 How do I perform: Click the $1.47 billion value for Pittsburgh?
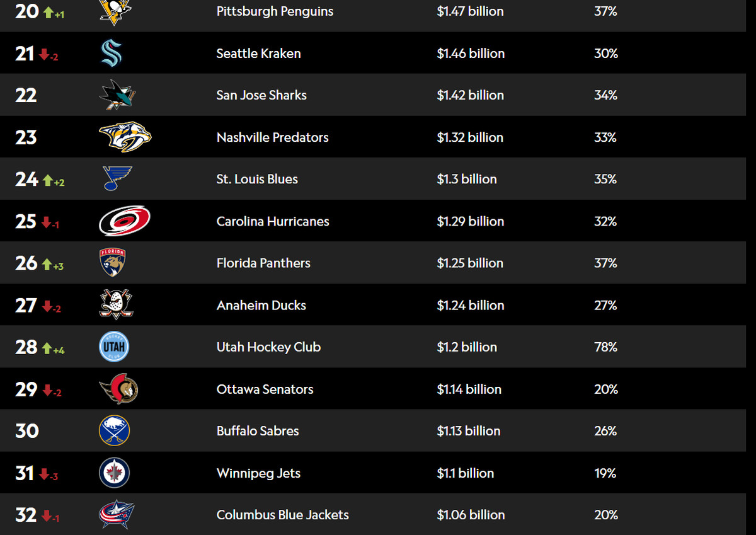click(470, 11)
